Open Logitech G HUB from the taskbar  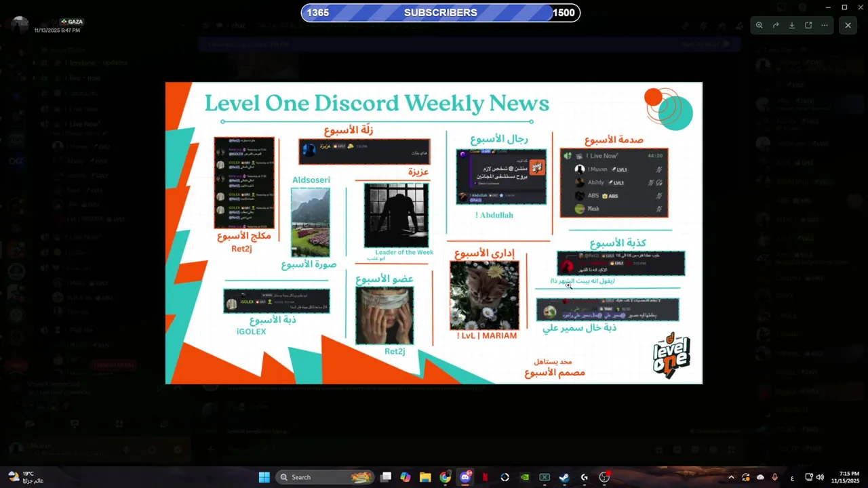[x=584, y=477]
